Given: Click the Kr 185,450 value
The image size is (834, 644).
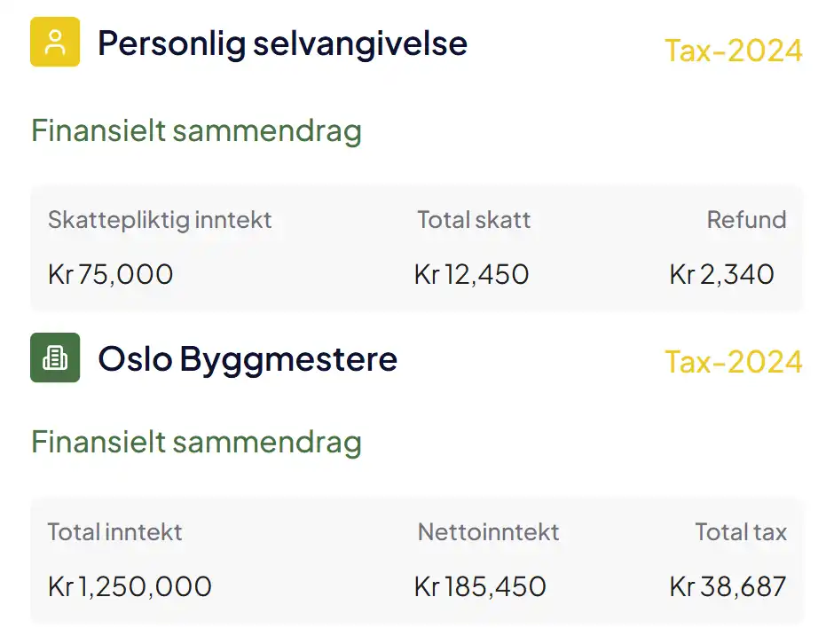Looking at the screenshot, I should click(x=480, y=586).
